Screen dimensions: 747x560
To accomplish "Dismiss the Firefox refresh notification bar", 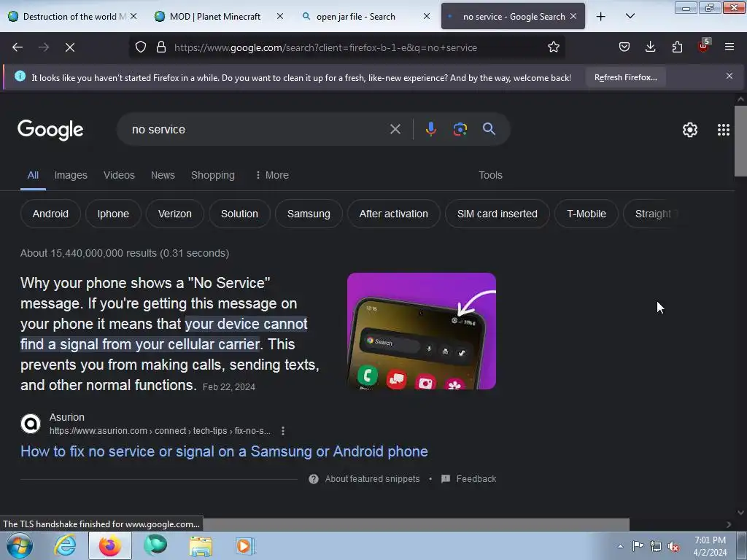I will tap(729, 76).
